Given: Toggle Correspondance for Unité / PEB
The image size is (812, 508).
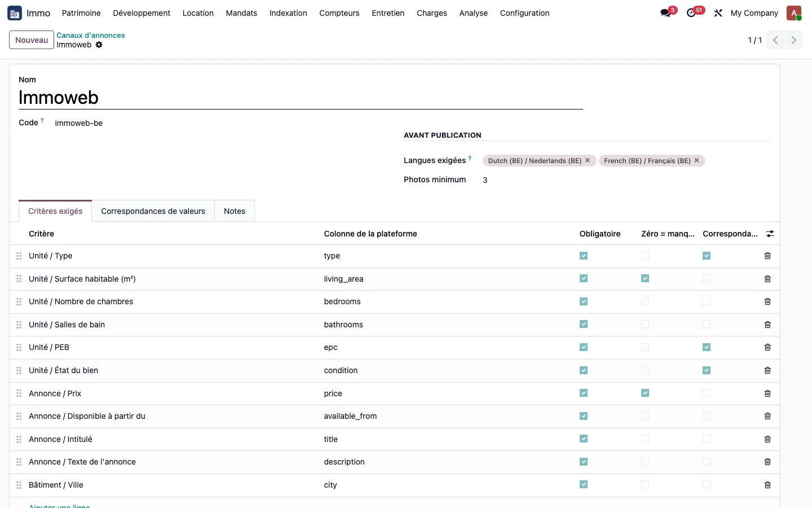Looking at the screenshot, I should click(707, 347).
